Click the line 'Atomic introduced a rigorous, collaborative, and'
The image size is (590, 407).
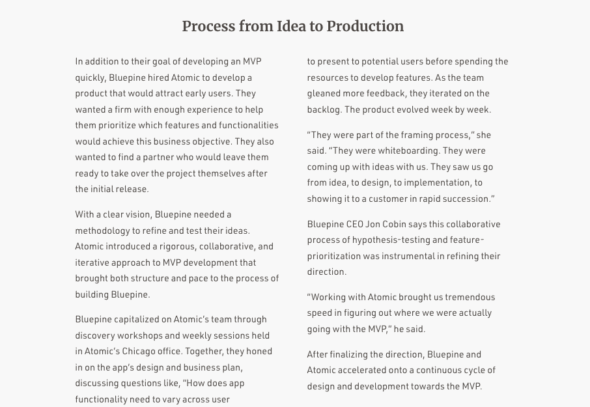[174, 246]
